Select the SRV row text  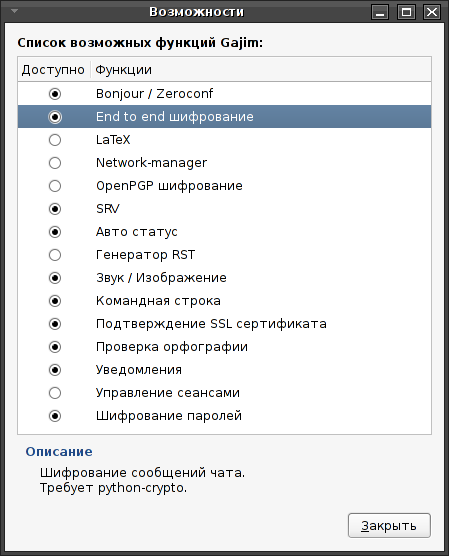tap(107, 209)
